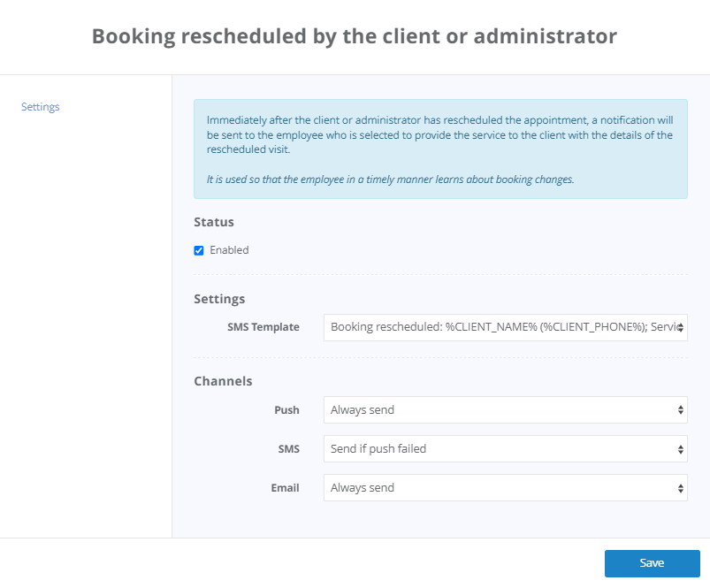Click the Enabled label text
Viewport: 710px width, 588px height.
pyautogui.click(x=229, y=250)
